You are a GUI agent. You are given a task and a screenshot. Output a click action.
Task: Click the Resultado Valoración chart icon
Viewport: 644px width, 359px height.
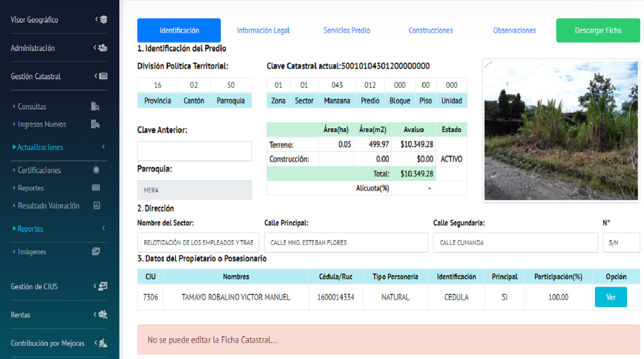97,206
